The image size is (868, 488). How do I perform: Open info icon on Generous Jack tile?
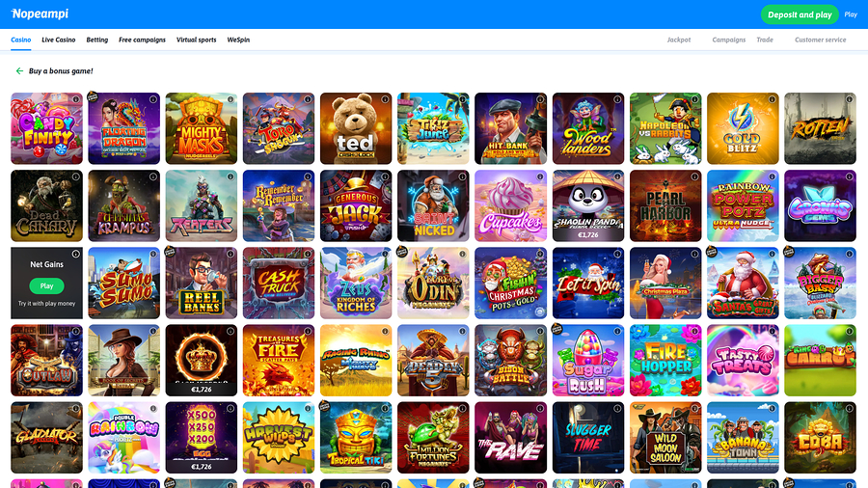tap(385, 177)
